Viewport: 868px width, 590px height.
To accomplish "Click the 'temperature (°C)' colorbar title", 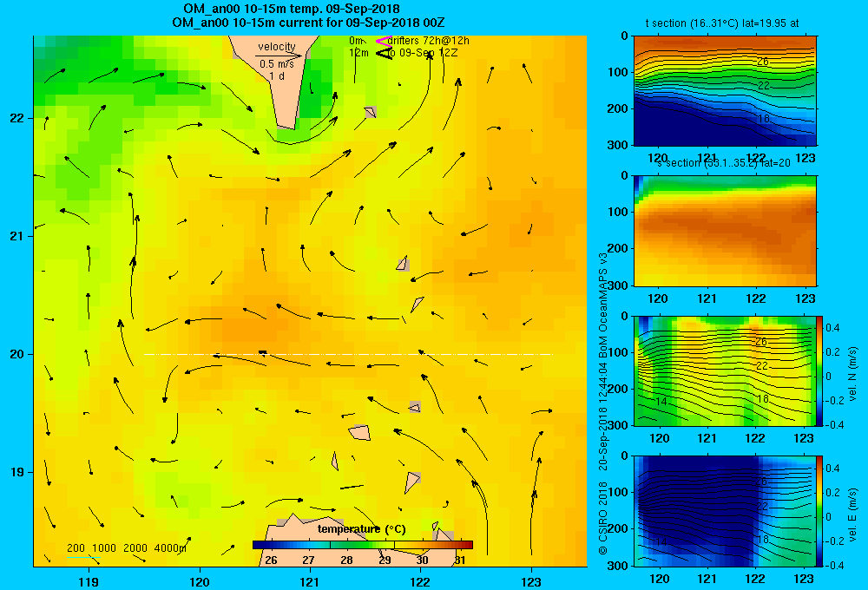I will click(361, 529).
